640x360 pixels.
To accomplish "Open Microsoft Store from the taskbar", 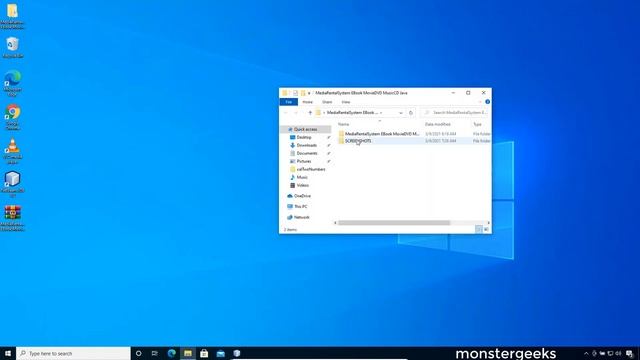I will pyautogui.click(x=204, y=353).
